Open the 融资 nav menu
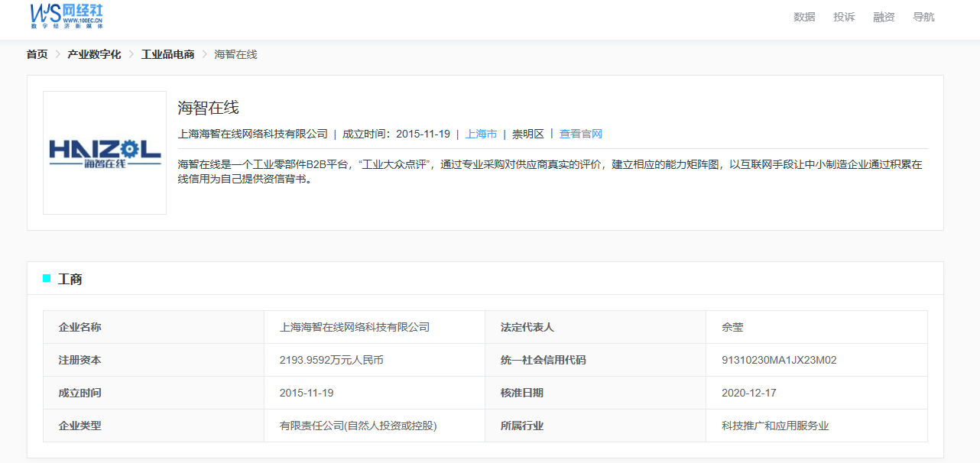The height and width of the screenshot is (463, 980). pyautogui.click(x=884, y=17)
